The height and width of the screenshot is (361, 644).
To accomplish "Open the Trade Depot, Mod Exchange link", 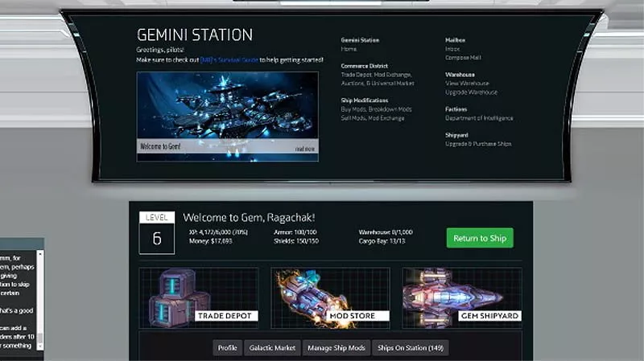I will (x=376, y=75).
